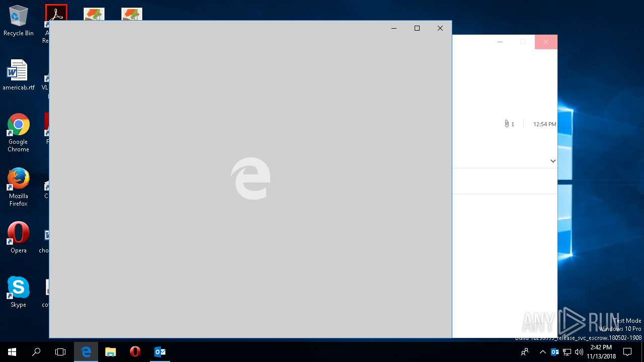Screen dimensions: 644x362
Task: Minimize the Edge window
Action: pyautogui.click(x=394, y=28)
